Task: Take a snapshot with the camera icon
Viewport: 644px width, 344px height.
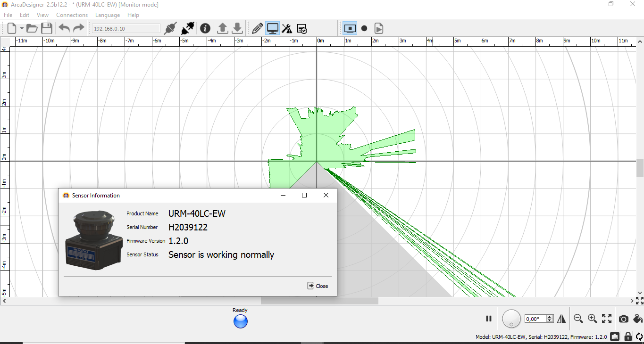Action: point(623,319)
